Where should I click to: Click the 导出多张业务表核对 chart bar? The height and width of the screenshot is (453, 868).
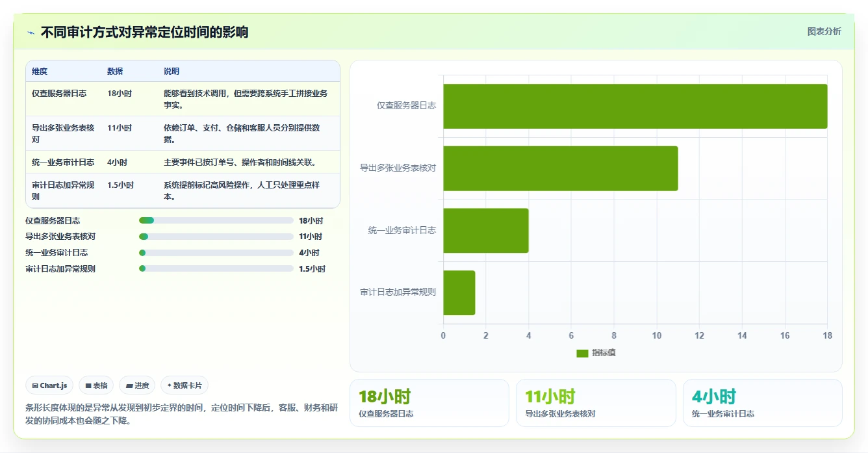point(561,168)
